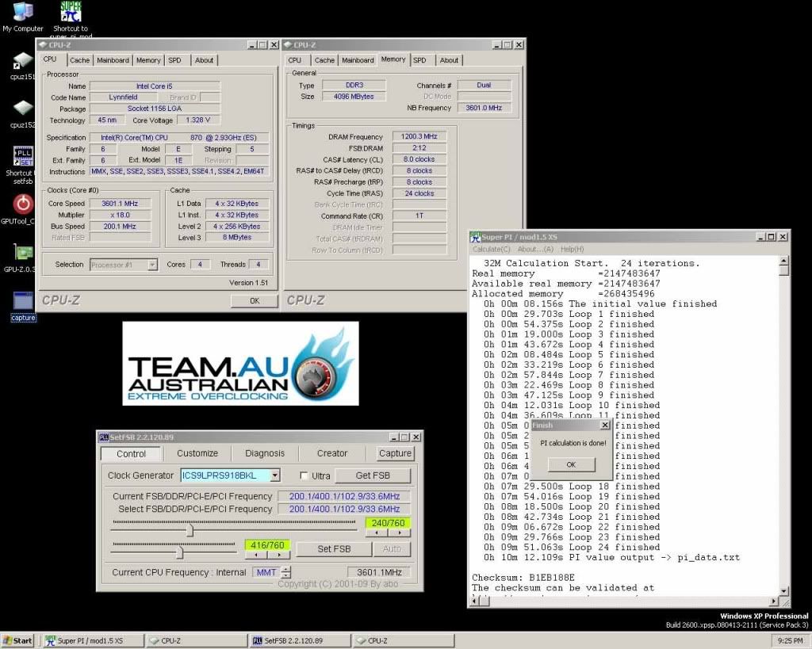This screenshot has width=812, height=649.
Task: Click the Code Name value Lynnfield
Action: 123,97
